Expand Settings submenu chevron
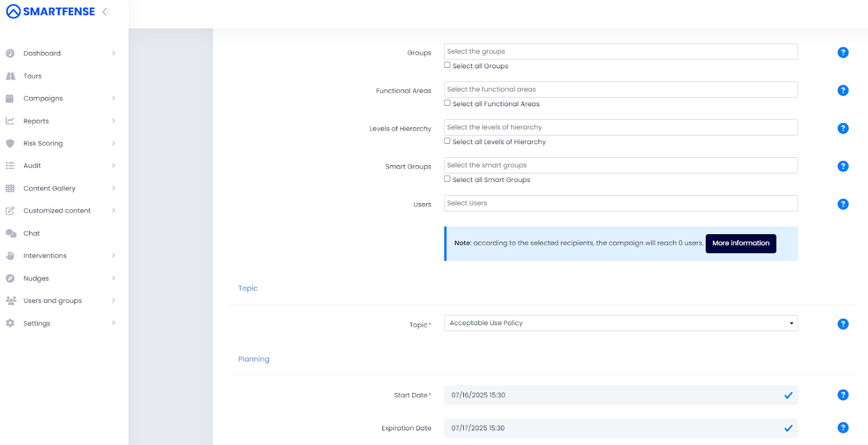 113,323
